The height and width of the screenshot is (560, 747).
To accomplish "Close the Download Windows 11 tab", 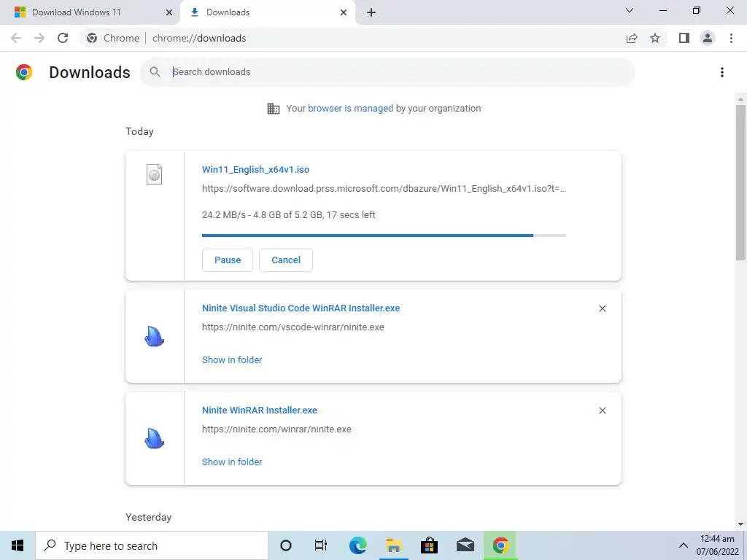I will [x=169, y=12].
